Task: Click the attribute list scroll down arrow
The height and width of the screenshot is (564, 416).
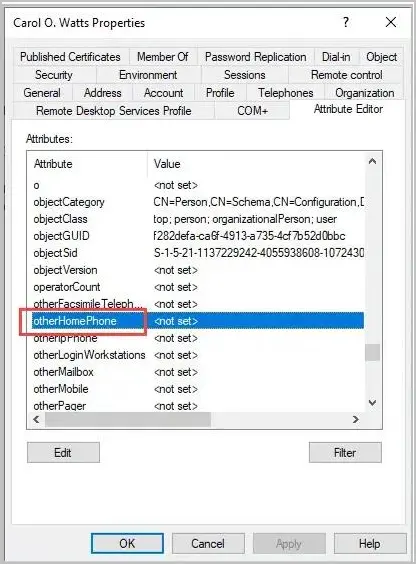Action: (372, 402)
